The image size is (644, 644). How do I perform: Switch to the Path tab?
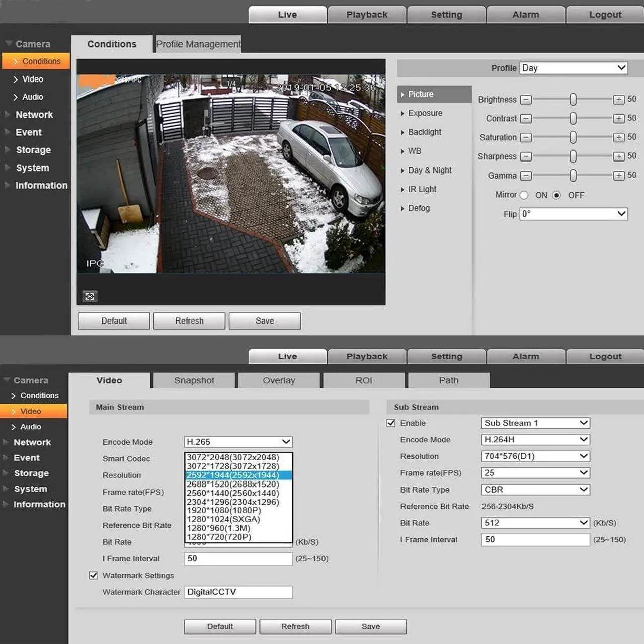449,380
